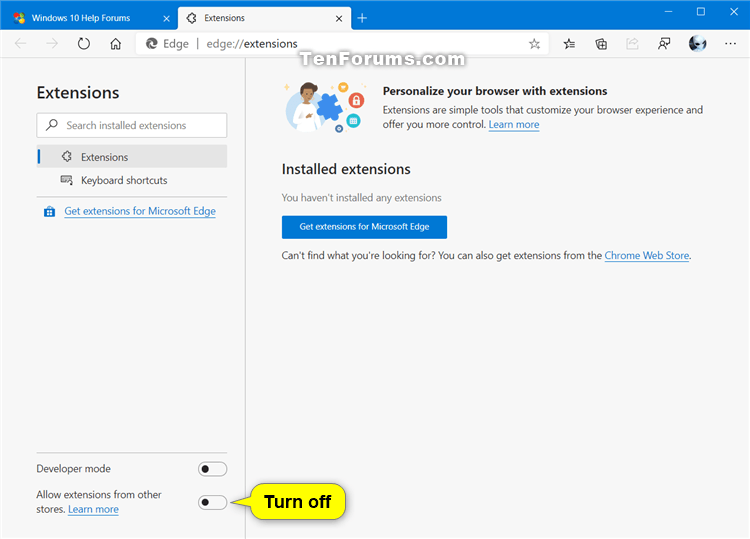Select Extensions in the sidebar
The height and width of the screenshot is (539, 750).
pyautogui.click(x=132, y=156)
